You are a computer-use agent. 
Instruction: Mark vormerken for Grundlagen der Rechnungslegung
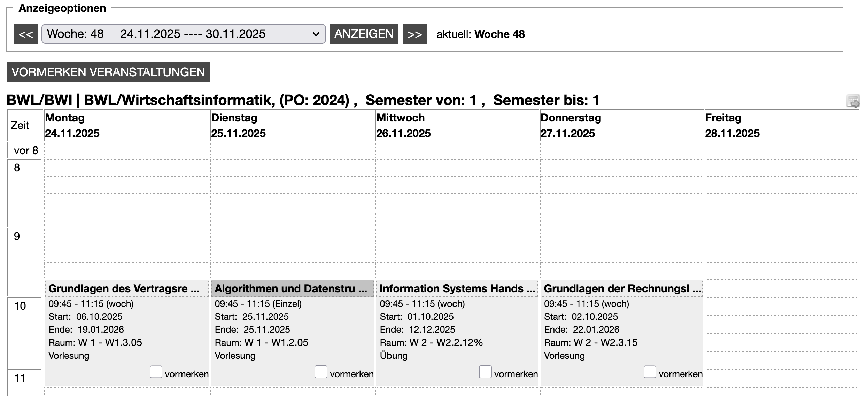(x=650, y=372)
